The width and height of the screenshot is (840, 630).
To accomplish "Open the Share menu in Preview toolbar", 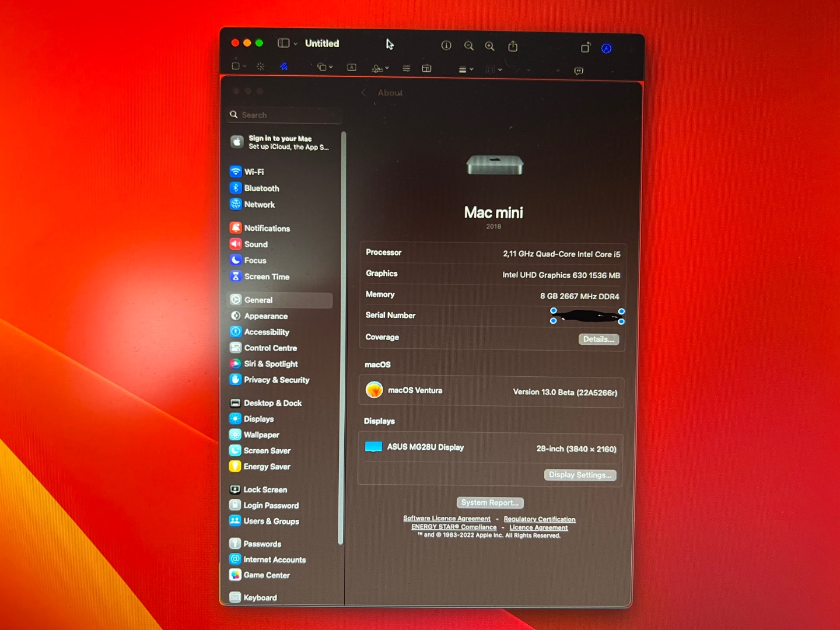I will click(x=513, y=45).
